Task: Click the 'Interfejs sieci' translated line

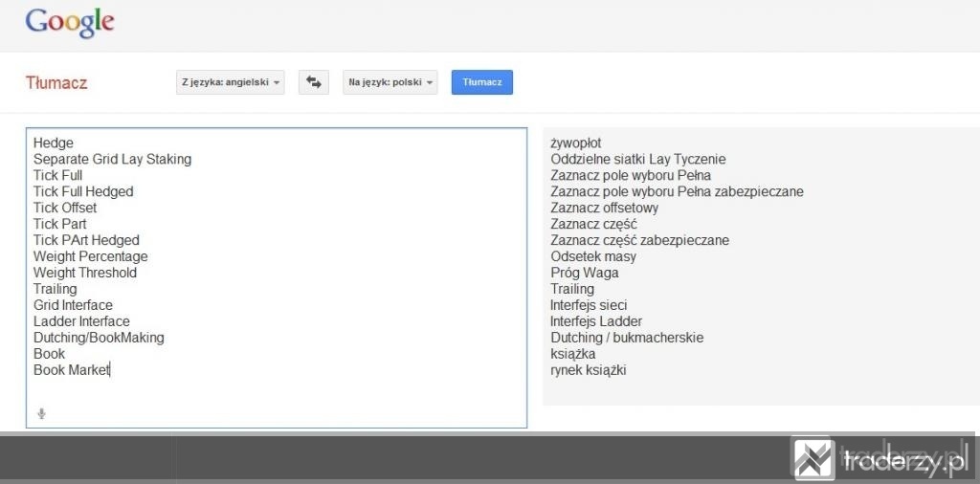Action: click(x=589, y=305)
